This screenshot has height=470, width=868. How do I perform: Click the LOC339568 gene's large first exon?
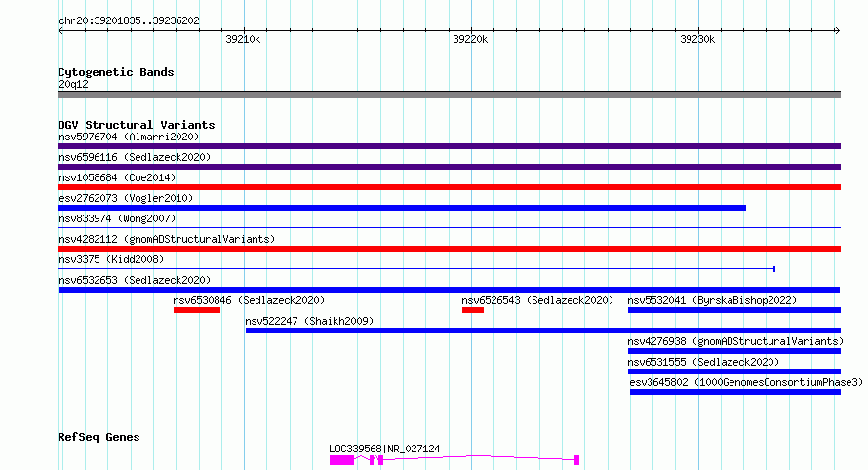(x=341, y=460)
